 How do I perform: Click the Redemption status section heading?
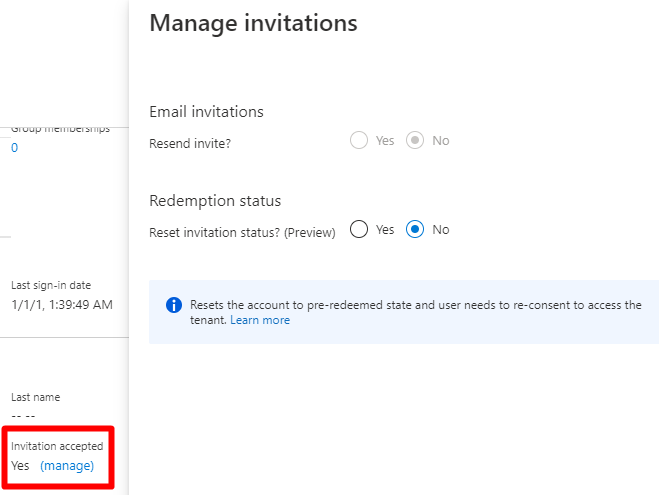pos(215,201)
